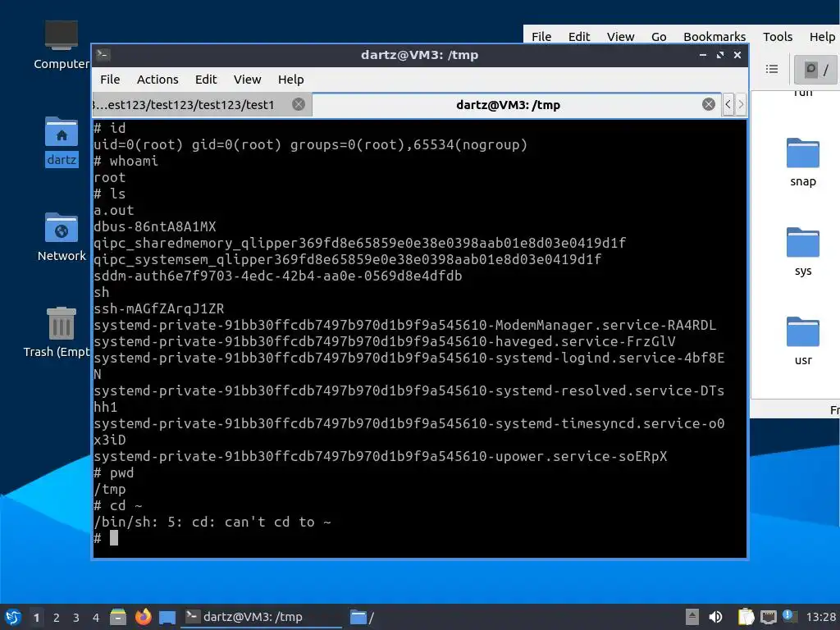
Task: Open the file manager View menu
Action: 620,36
